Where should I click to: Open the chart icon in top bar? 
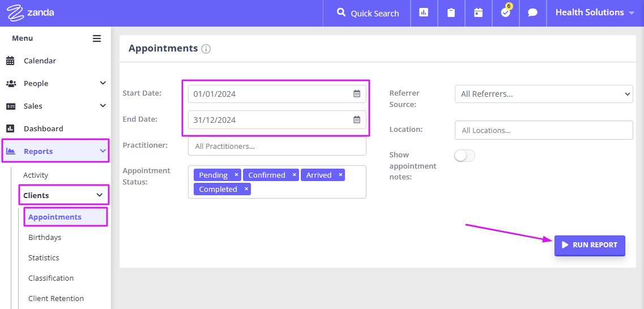click(424, 12)
